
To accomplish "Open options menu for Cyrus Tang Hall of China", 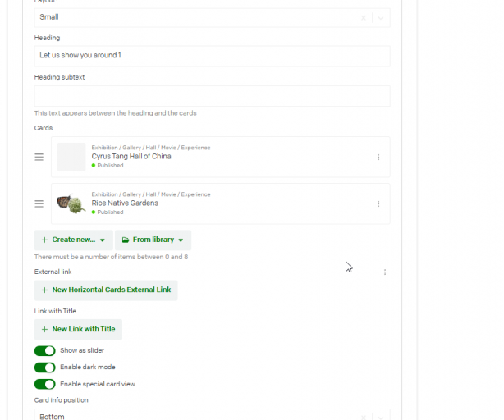I will pos(378,157).
